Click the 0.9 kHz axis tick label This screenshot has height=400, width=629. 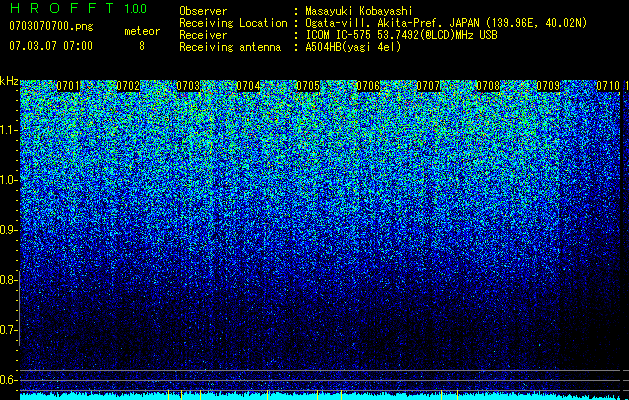[x=9, y=230]
